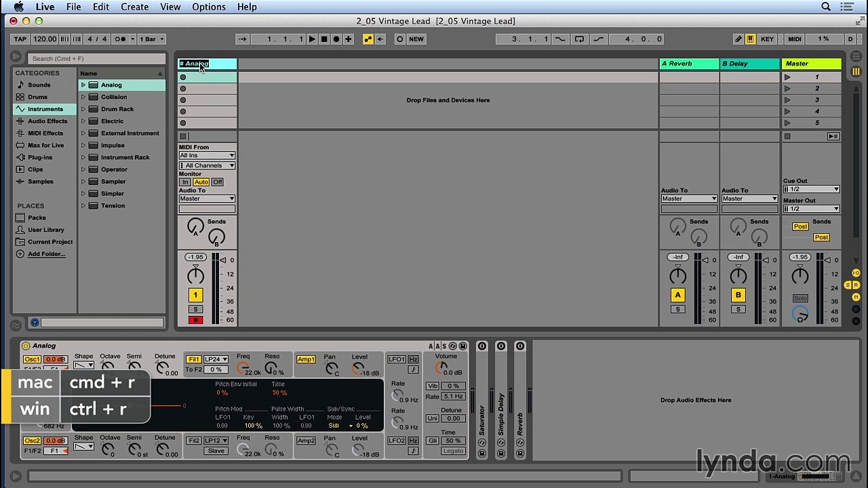Toggle the Analog device activator

click(26, 346)
